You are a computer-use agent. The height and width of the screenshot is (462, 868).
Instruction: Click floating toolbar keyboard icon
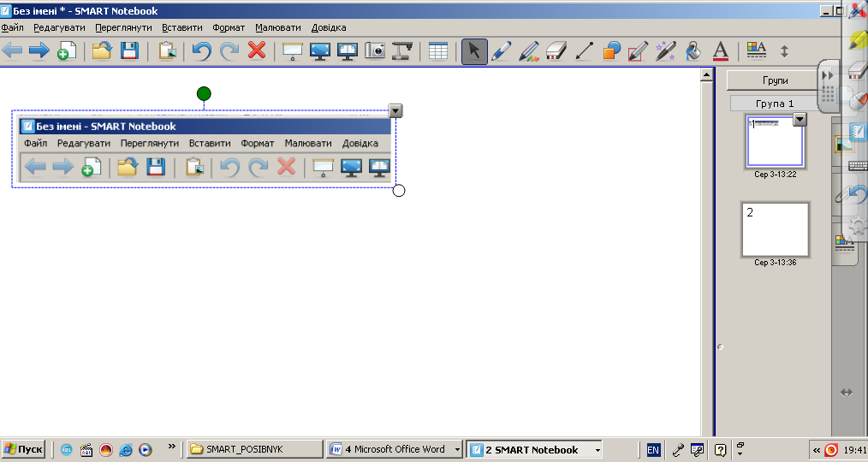(858, 165)
